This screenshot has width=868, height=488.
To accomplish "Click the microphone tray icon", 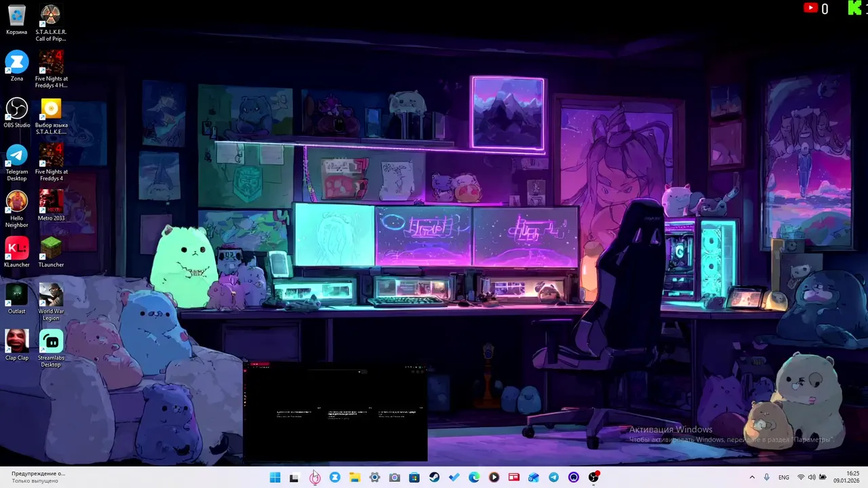I will tap(767, 477).
